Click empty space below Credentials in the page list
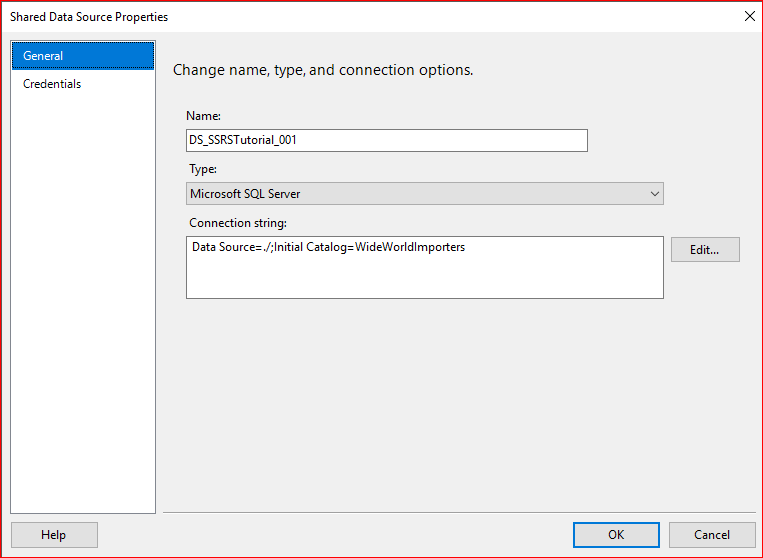763x558 pixels. point(83,300)
